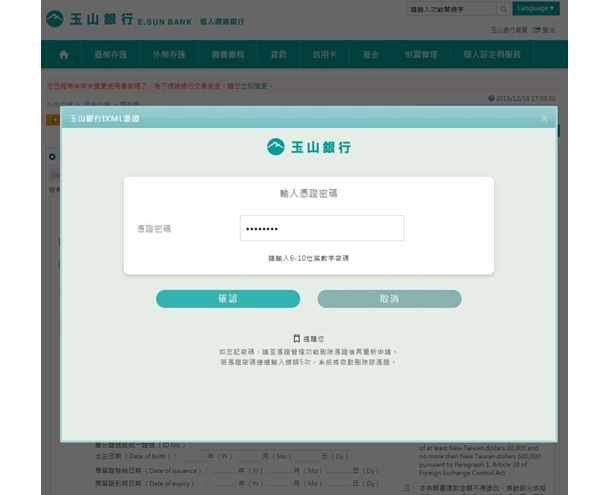Image resolution: width=610 pixels, height=495 pixels.
Task: Click the clock icon beside the timestamp
Action: (x=491, y=98)
